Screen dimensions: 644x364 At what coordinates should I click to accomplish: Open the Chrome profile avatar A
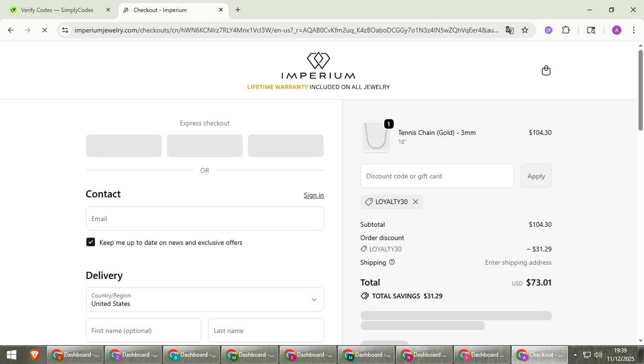(617, 30)
